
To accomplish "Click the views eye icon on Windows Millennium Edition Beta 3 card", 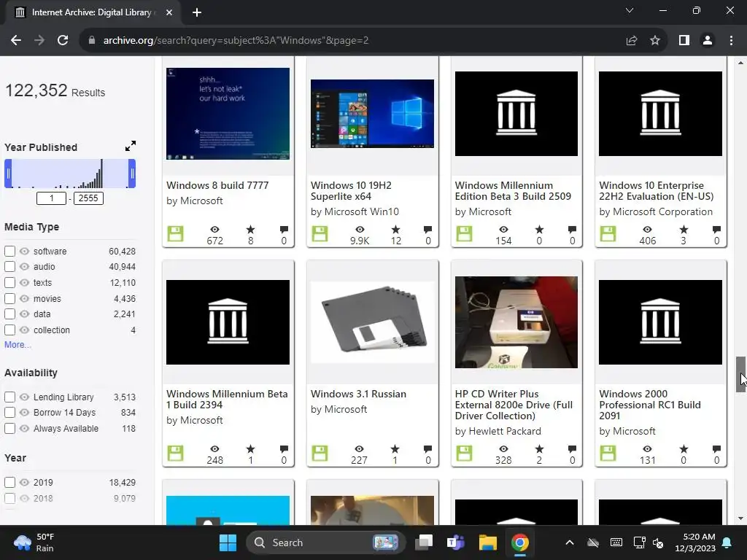I will (503, 230).
